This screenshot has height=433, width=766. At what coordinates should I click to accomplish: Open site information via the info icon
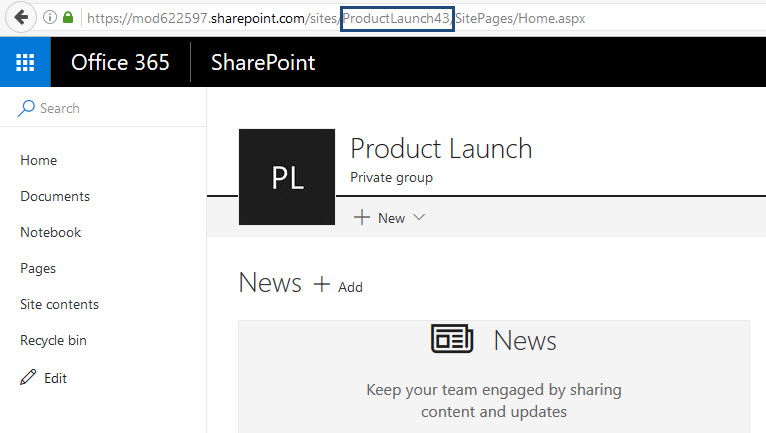[50, 18]
